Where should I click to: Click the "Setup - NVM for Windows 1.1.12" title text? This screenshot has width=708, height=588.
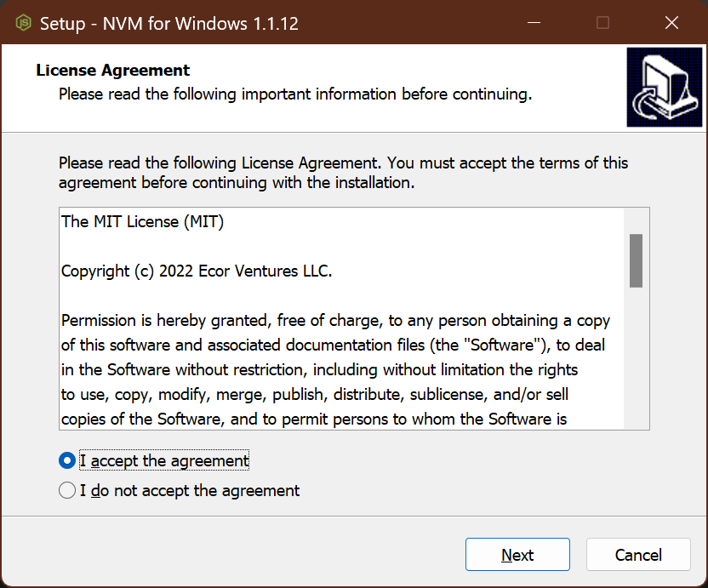(169, 23)
